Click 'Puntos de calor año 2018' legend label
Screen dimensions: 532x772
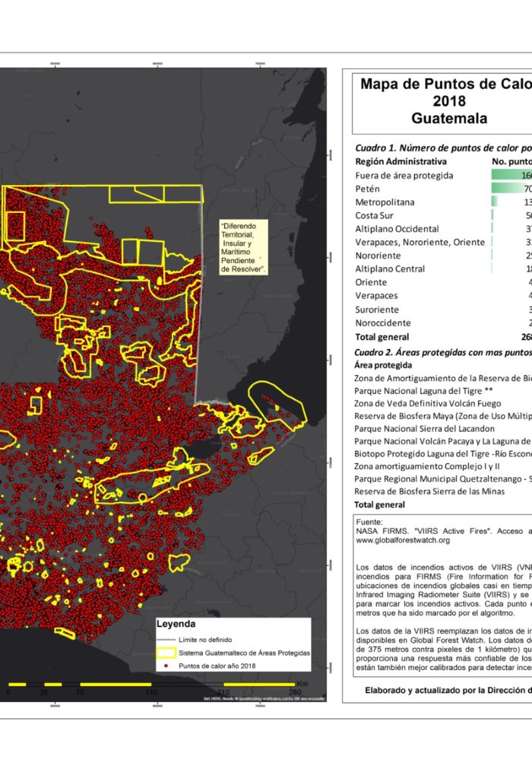click(x=217, y=666)
